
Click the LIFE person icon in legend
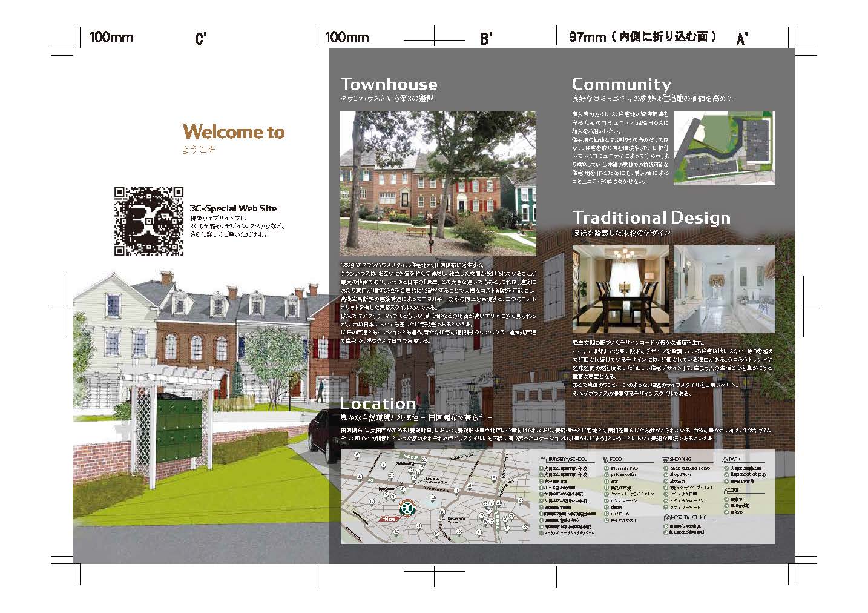pyautogui.click(x=726, y=489)
